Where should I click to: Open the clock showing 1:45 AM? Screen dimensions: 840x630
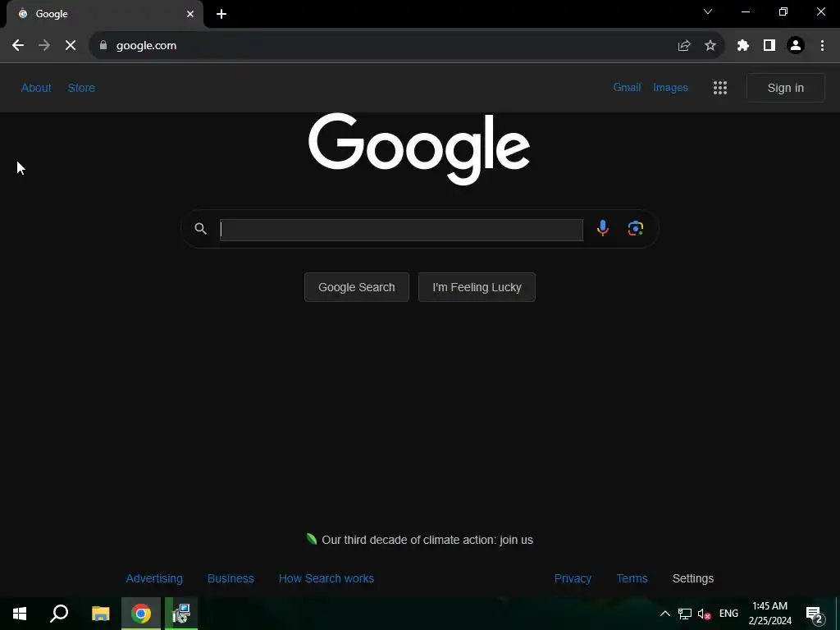[769, 614]
